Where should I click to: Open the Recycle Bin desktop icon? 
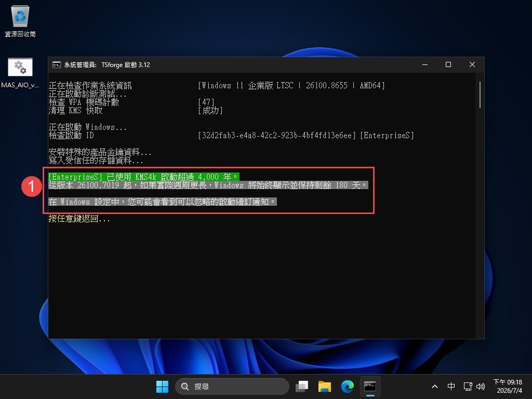point(20,21)
